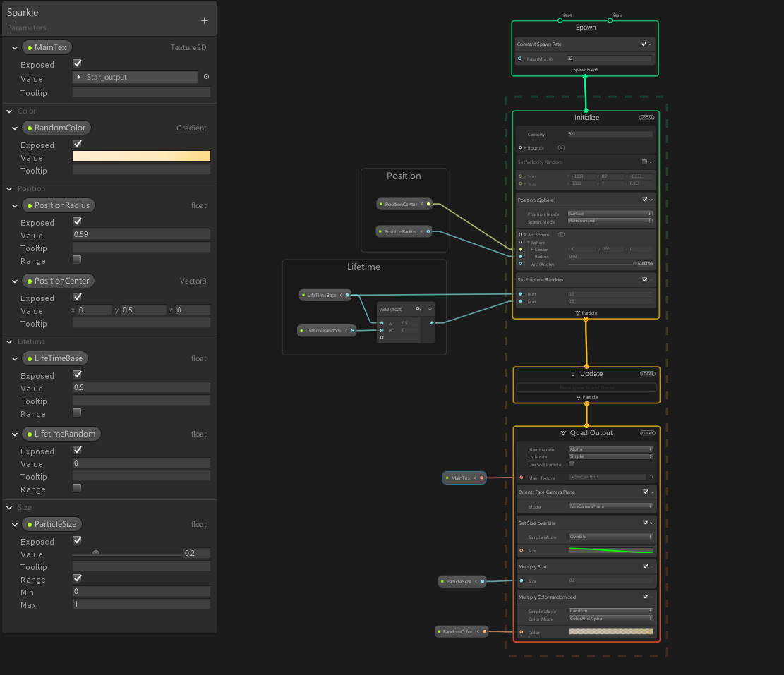This screenshot has height=675, width=784.
Task: Add a new parameter with plus icon
Action: (205, 21)
